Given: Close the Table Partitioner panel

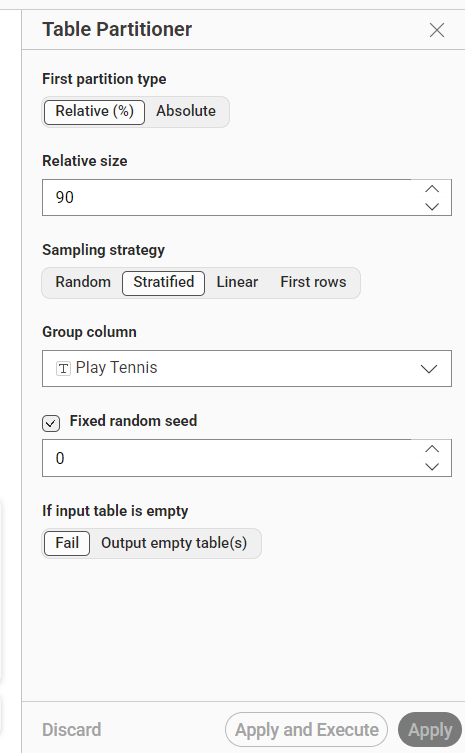Looking at the screenshot, I should (x=437, y=30).
